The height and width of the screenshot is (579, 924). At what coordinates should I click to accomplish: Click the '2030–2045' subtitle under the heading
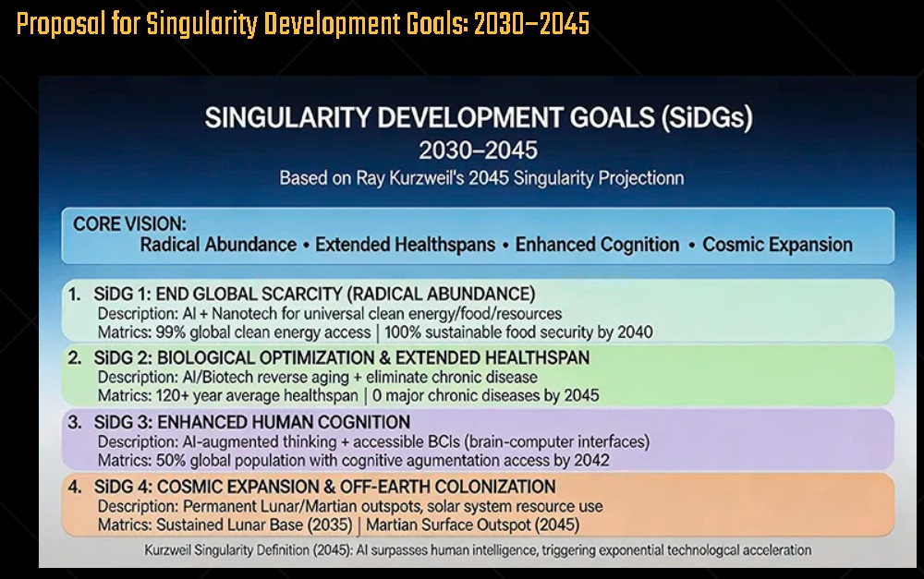pyautogui.click(x=478, y=151)
